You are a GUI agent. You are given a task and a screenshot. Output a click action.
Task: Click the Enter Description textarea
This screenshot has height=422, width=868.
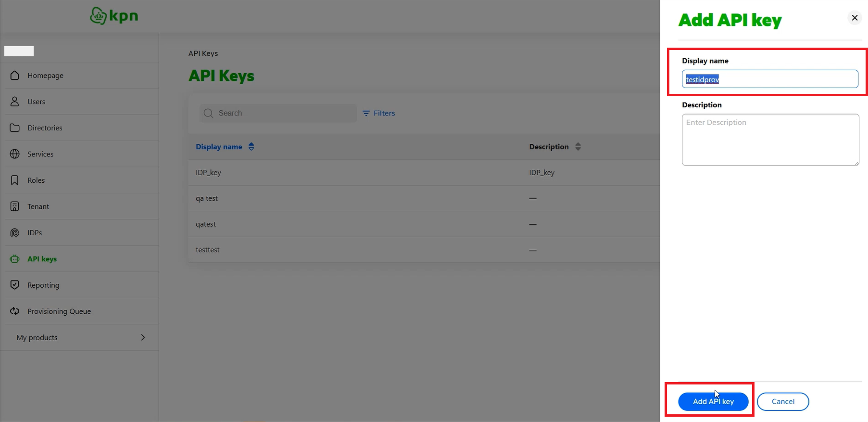[x=770, y=140]
